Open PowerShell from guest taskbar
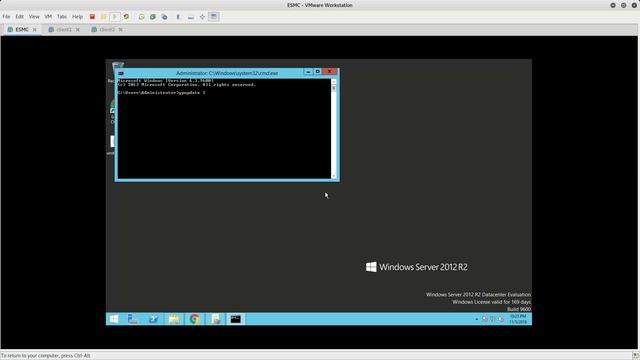The image size is (640, 360). (x=153, y=319)
